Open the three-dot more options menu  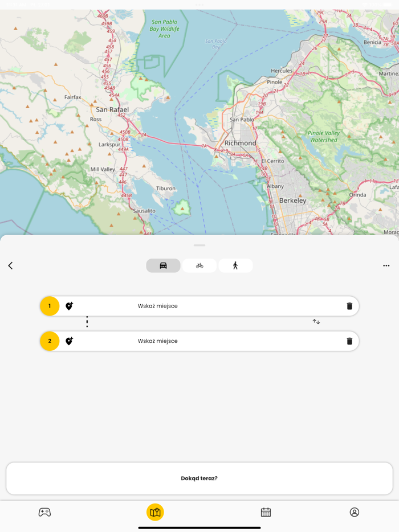tap(386, 265)
